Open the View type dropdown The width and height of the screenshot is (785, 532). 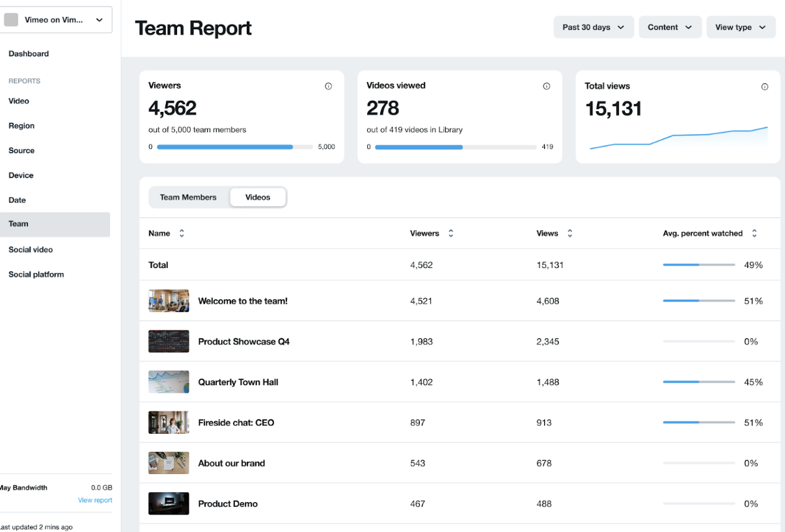coord(740,27)
